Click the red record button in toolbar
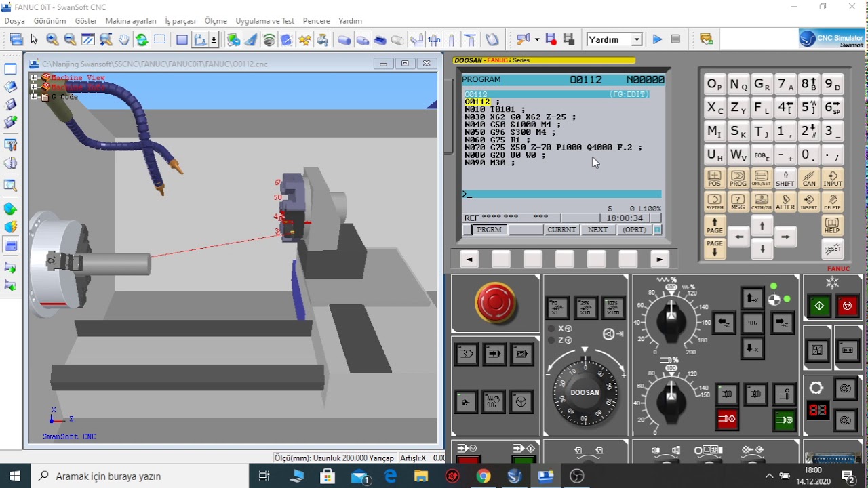Image resolution: width=868 pixels, height=488 pixels. coord(551,40)
